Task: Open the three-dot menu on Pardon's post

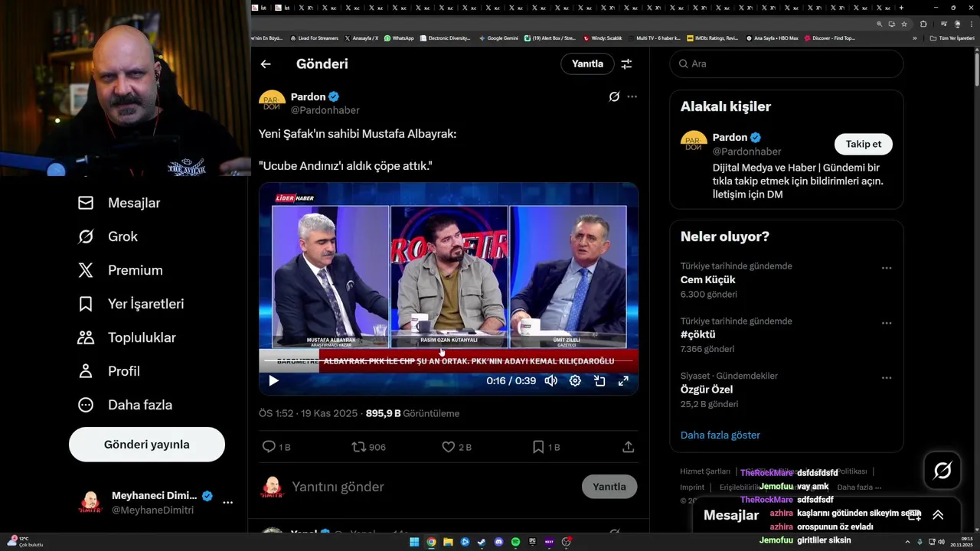Action: (632, 97)
